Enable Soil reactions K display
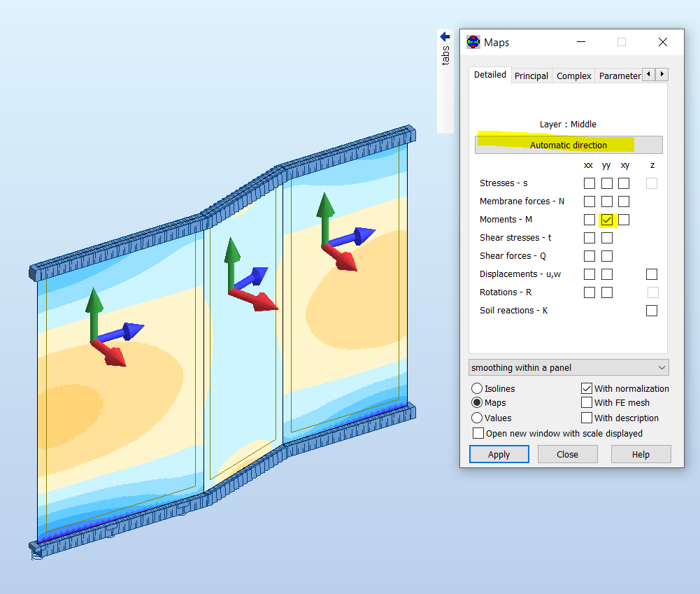Image resolution: width=700 pixels, height=594 pixels. (x=652, y=310)
